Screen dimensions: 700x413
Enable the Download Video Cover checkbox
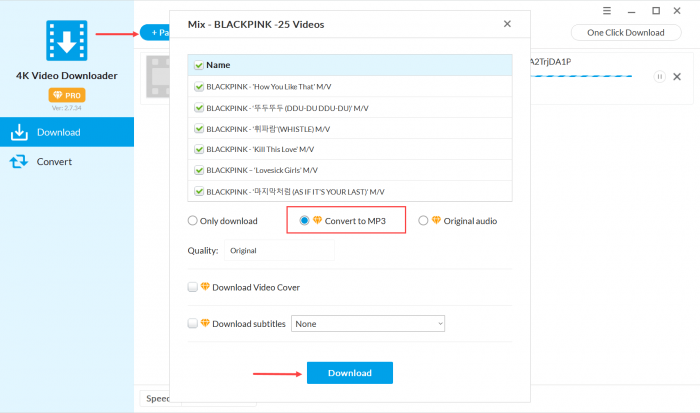coord(193,288)
